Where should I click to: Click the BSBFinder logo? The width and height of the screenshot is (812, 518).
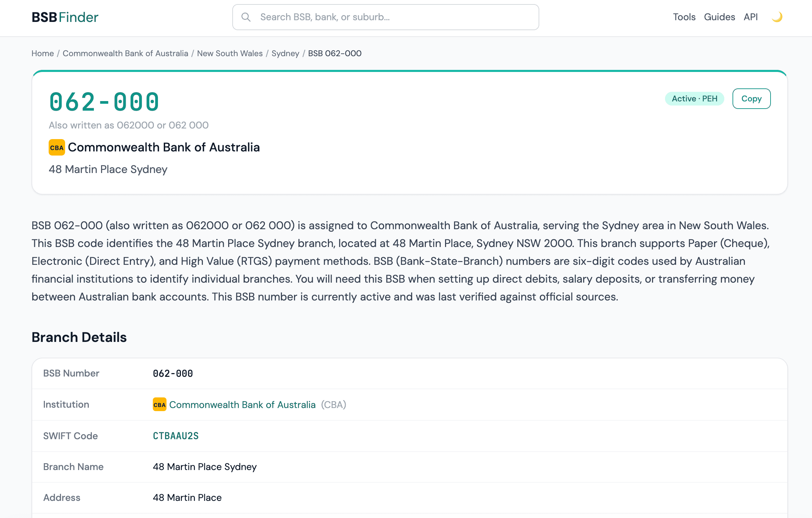pyautogui.click(x=64, y=17)
